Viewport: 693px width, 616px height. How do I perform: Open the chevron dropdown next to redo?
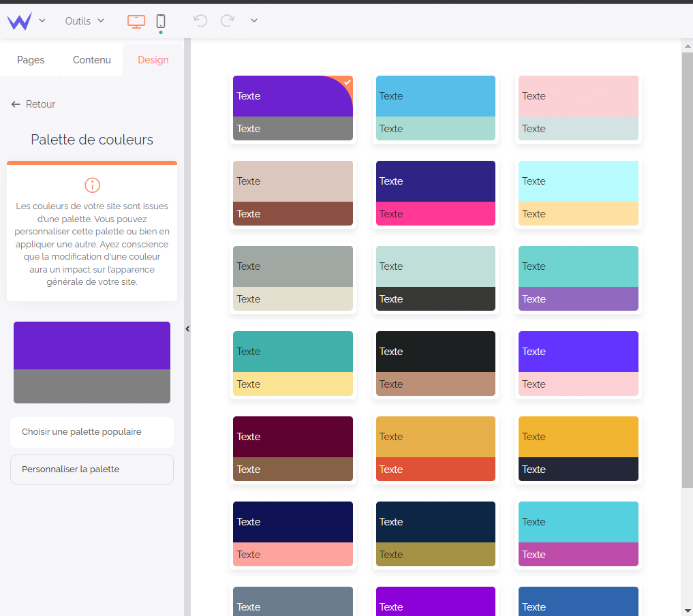[253, 20]
